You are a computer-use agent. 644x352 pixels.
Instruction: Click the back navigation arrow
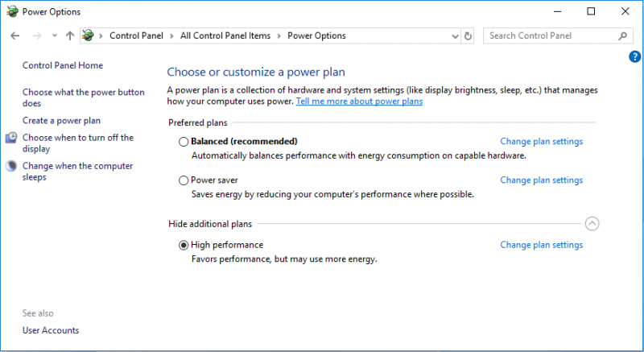pyautogui.click(x=15, y=35)
